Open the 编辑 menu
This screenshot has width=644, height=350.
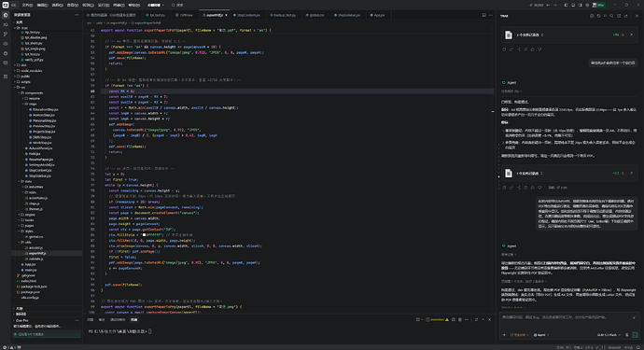click(42, 5)
